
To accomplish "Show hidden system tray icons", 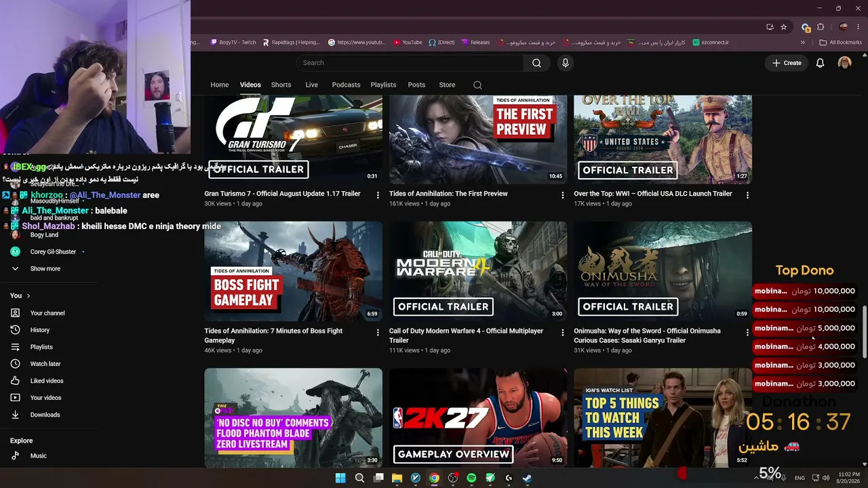I will pos(756,478).
